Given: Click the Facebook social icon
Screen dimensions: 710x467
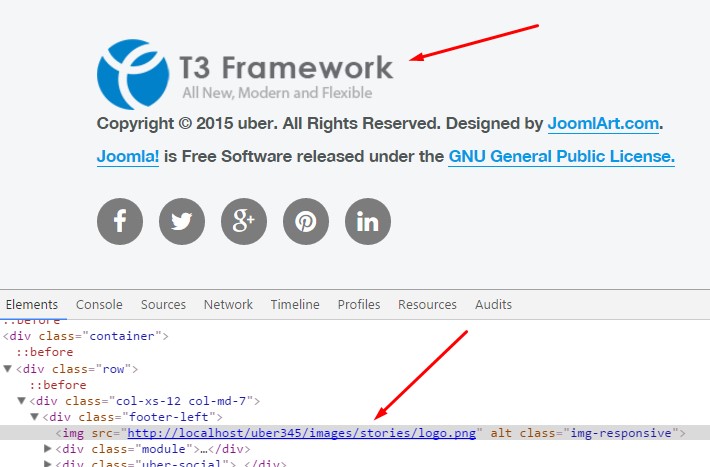Looking at the screenshot, I should (x=120, y=221).
